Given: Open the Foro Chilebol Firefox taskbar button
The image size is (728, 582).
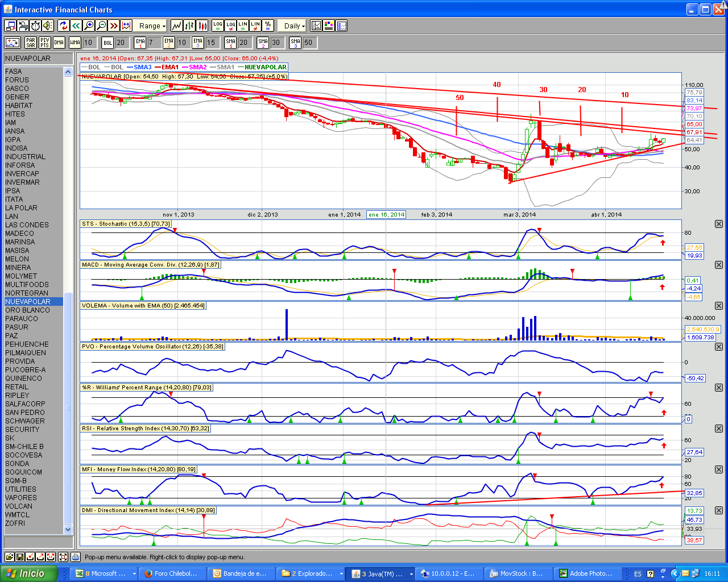Looking at the screenshot, I should coord(171,573).
